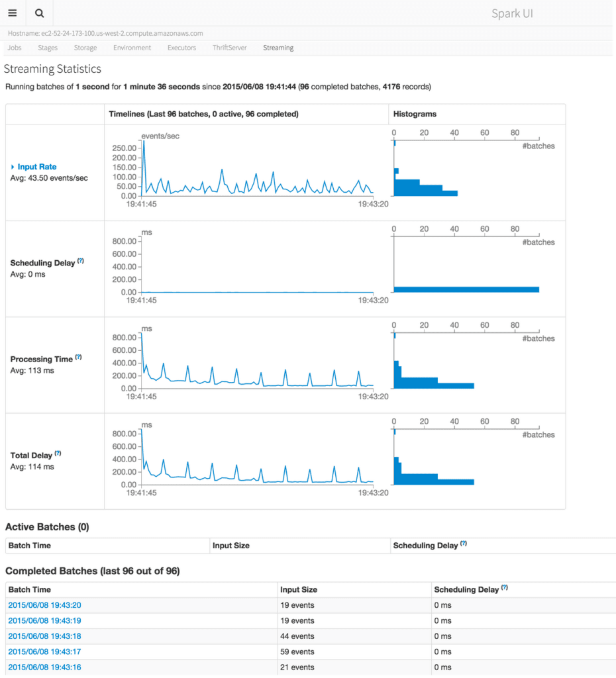Click help icon in Active Batches Scheduling Delay header
Screen dimensions: 616x678
click(464, 544)
